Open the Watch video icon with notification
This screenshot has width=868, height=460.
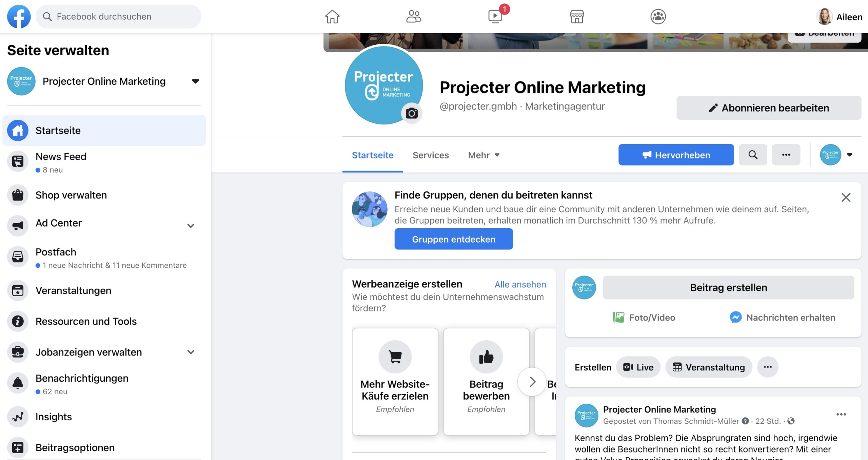coord(495,16)
